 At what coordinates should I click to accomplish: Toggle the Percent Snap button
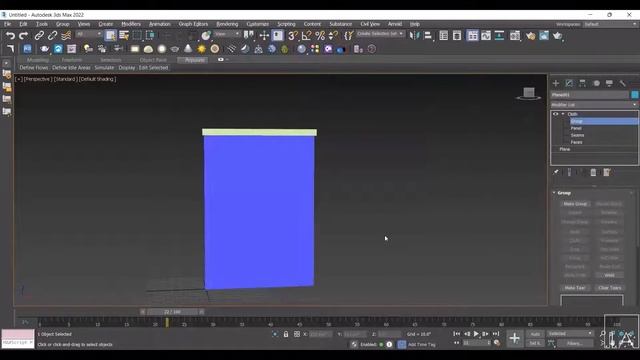pyautogui.click(x=320, y=36)
